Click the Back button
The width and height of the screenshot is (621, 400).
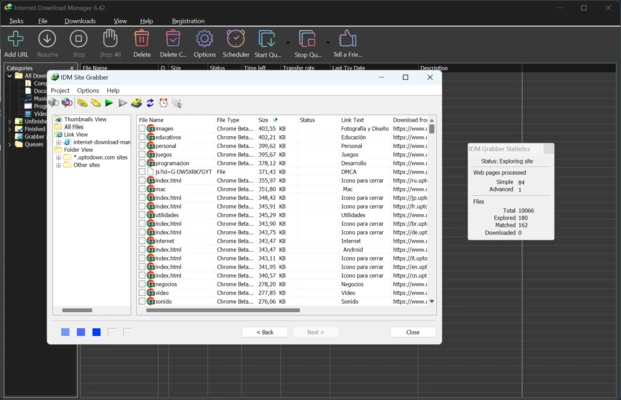point(265,332)
